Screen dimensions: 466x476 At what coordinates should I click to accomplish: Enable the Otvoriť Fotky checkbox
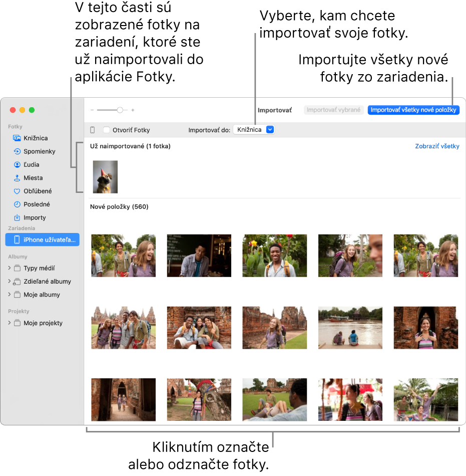106,129
